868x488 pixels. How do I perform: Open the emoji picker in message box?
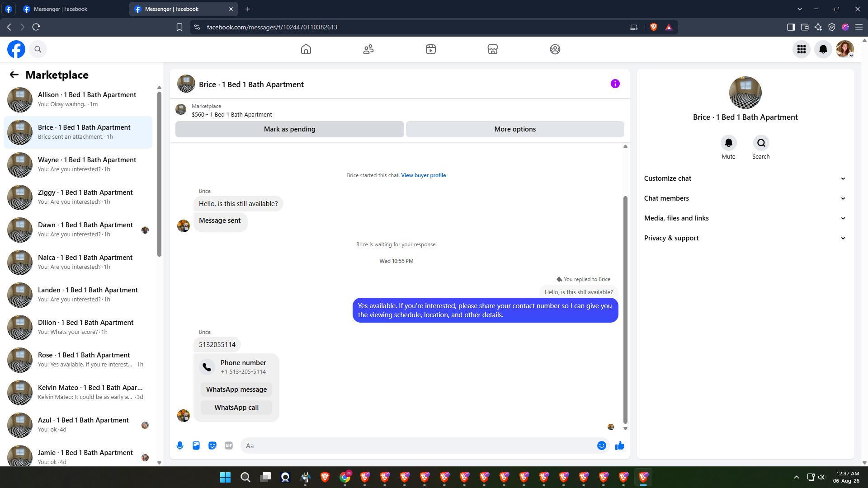602,446
